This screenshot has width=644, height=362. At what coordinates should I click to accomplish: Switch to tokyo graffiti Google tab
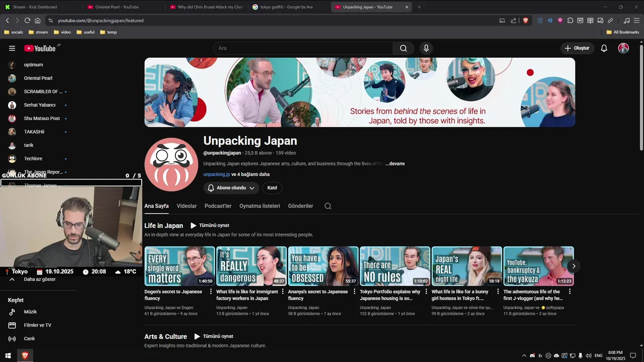tap(289, 7)
